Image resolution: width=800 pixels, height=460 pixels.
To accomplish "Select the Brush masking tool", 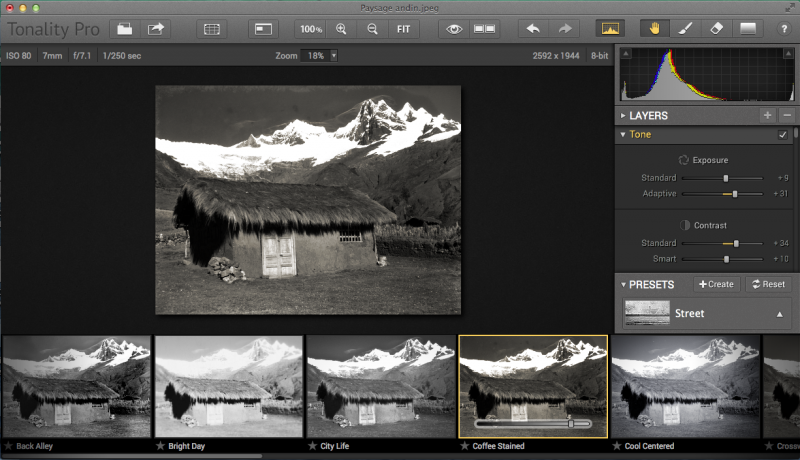I will click(685, 29).
